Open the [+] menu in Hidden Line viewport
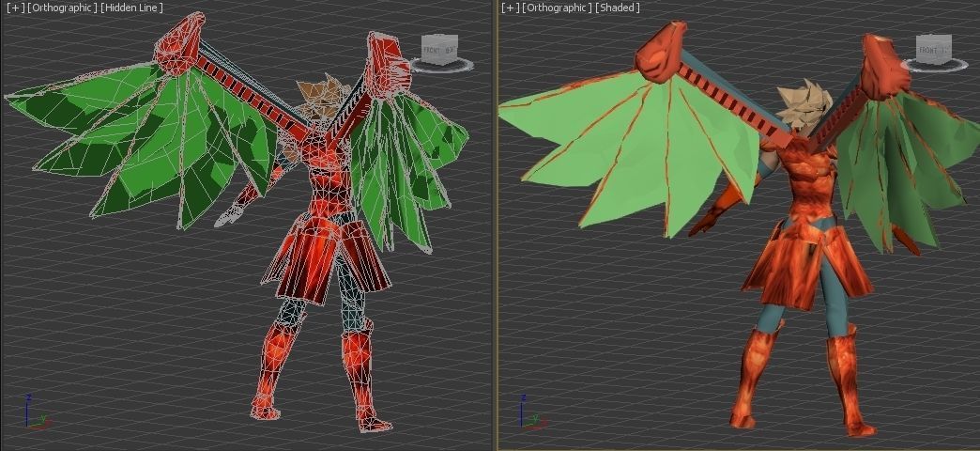The image size is (980, 451). (x=14, y=8)
